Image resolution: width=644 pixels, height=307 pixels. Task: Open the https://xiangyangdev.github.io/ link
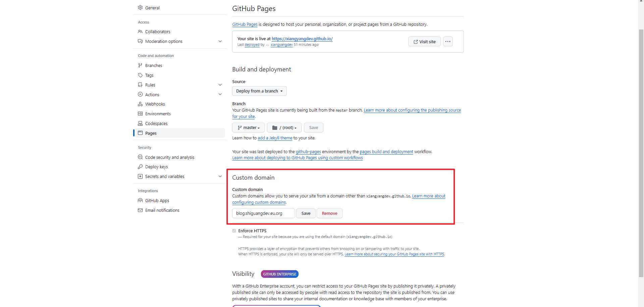[x=302, y=39]
